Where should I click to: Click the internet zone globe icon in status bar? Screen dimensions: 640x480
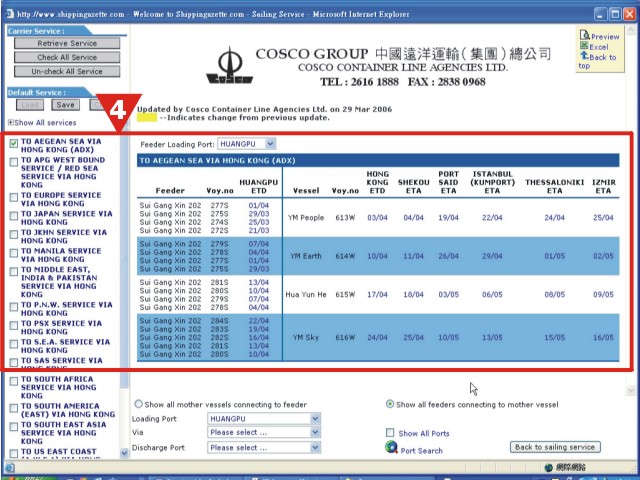coord(549,467)
